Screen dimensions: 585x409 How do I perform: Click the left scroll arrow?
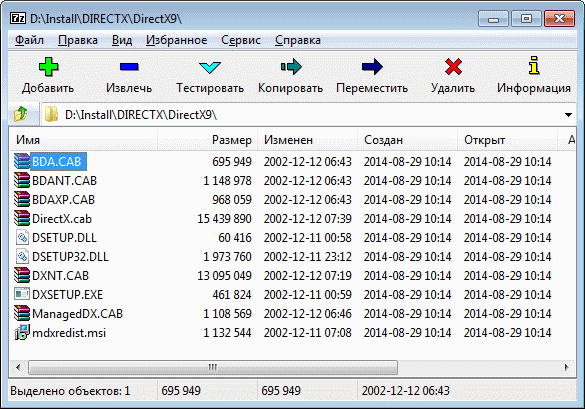18,367
